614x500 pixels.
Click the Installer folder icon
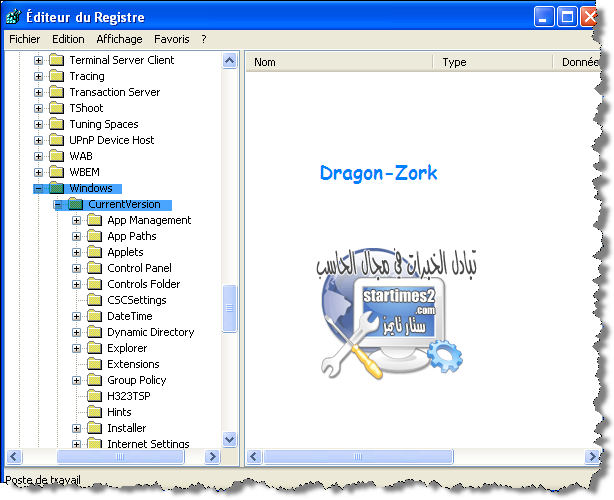94,428
